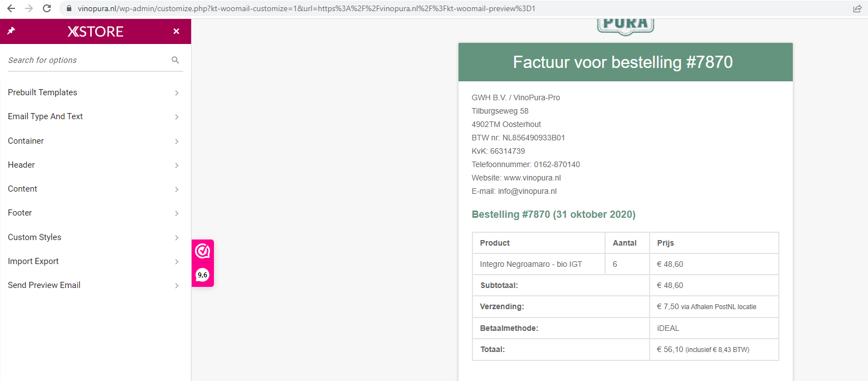This screenshot has height=381, width=868.
Task: Reload the page with the refresh icon
Action: point(47,8)
